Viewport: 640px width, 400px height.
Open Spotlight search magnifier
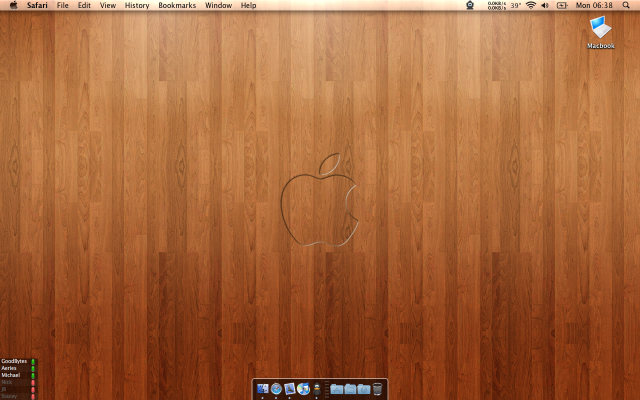pyautogui.click(x=626, y=5)
